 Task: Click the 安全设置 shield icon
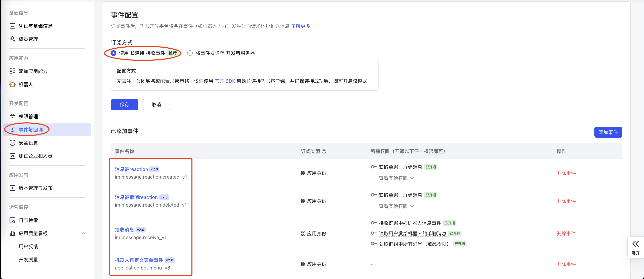(x=12, y=143)
